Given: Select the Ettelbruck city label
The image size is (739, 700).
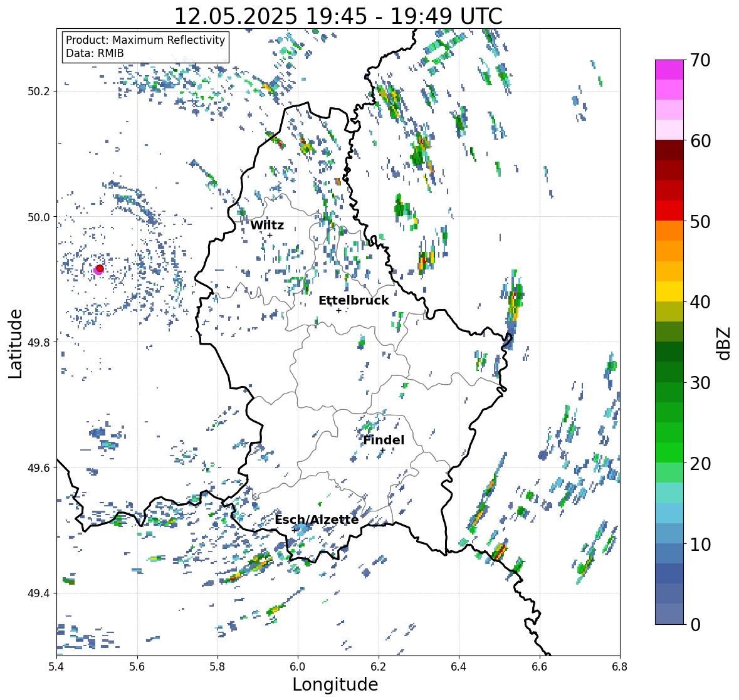Looking at the screenshot, I should point(354,301).
